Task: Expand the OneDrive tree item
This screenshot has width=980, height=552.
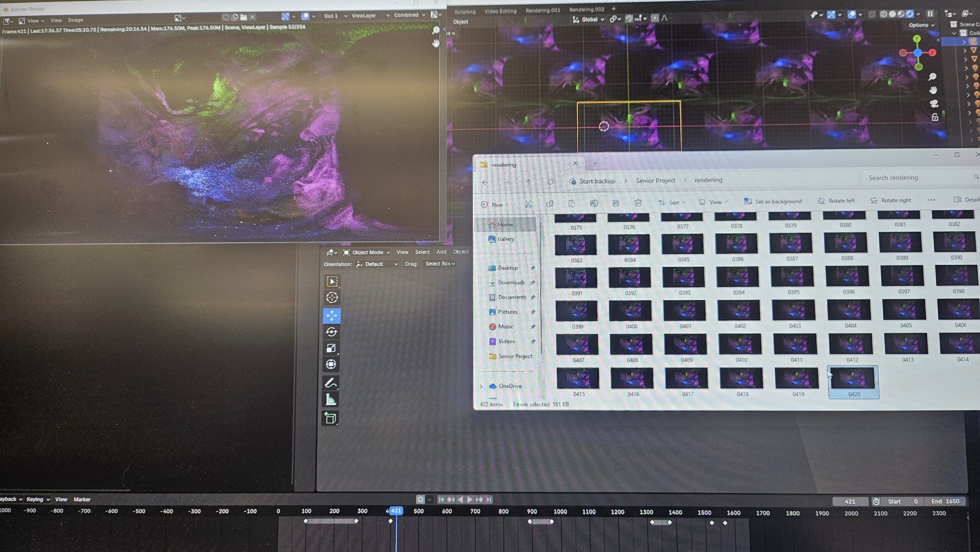Action: point(481,386)
